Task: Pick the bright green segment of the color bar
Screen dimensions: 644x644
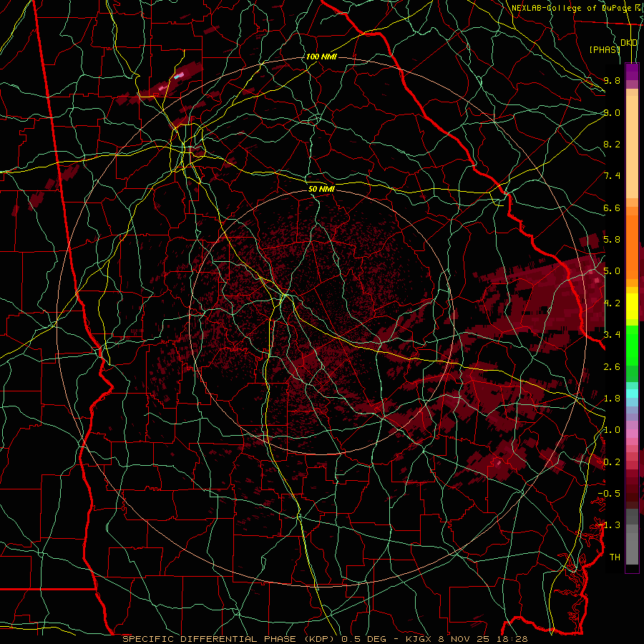Action: point(632,346)
